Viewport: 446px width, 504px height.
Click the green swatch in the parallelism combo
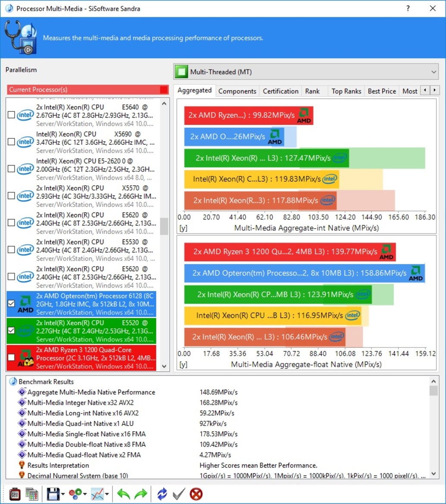point(181,72)
